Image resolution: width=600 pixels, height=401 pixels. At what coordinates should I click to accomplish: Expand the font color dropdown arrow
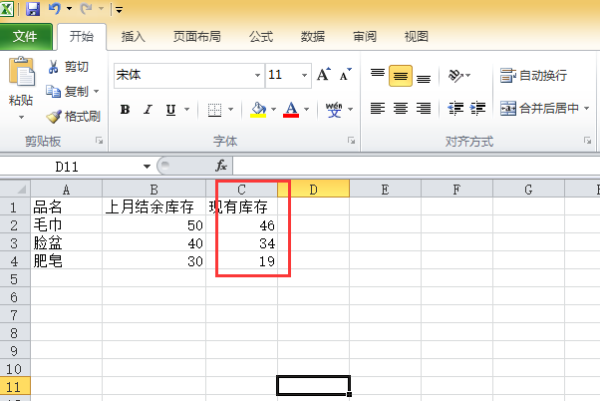307,109
